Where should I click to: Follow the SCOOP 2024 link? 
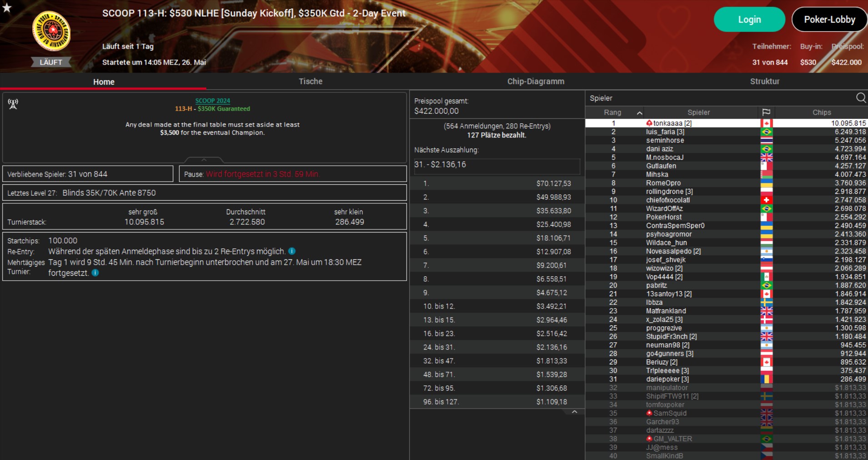point(212,101)
